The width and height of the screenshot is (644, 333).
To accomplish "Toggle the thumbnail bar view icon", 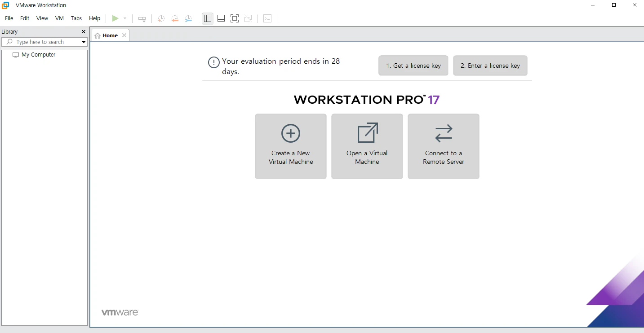I will pyautogui.click(x=221, y=18).
